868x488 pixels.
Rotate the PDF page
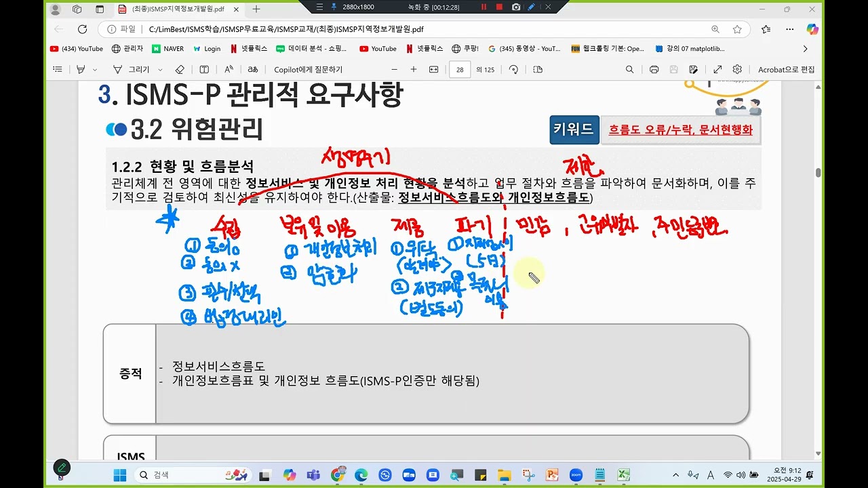[513, 69]
